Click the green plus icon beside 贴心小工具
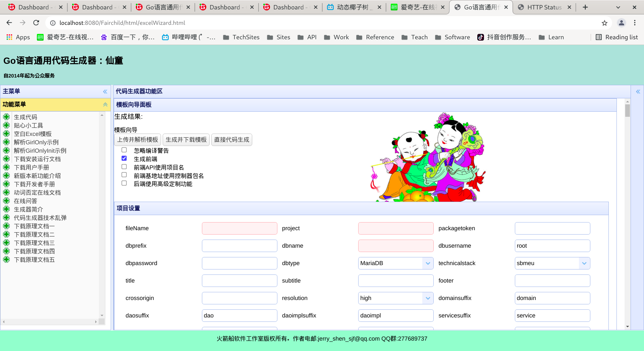 pyautogui.click(x=6, y=125)
